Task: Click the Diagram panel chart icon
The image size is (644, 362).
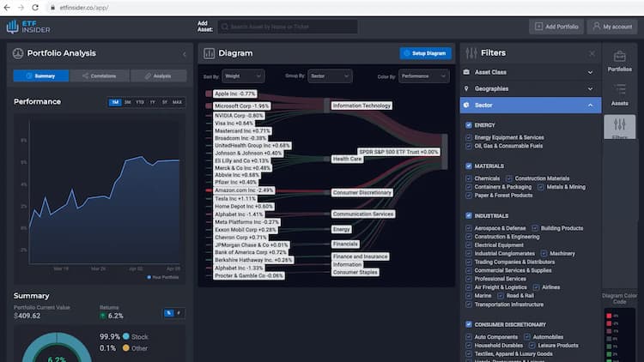Action: tap(209, 53)
